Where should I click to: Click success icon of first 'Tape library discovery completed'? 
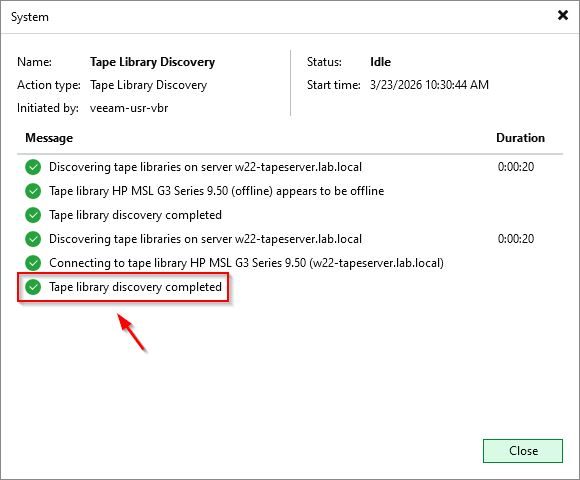(33, 215)
